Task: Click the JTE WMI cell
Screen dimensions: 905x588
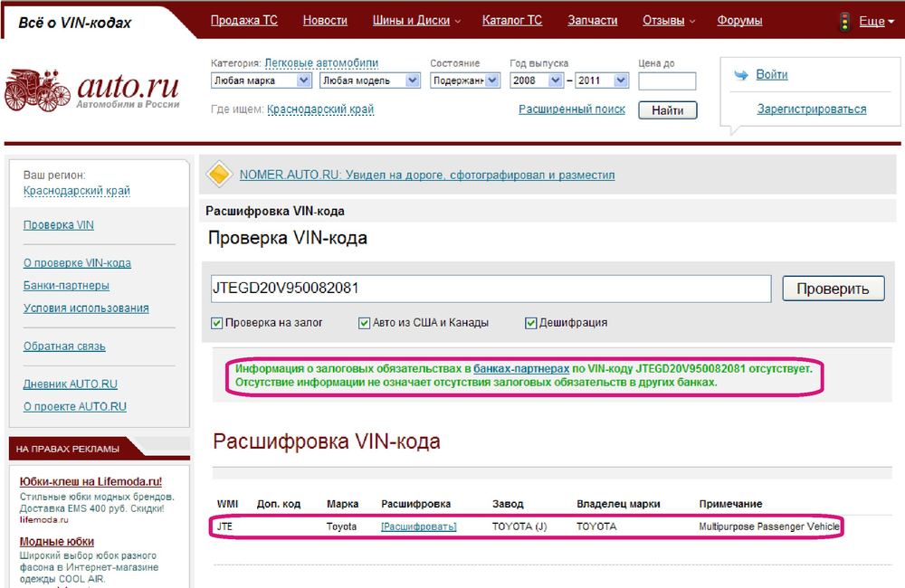Action: [x=224, y=526]
